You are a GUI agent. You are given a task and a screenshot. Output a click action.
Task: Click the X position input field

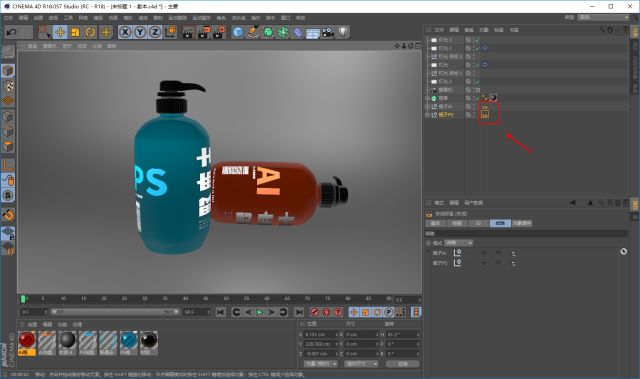tap(322, 334)
